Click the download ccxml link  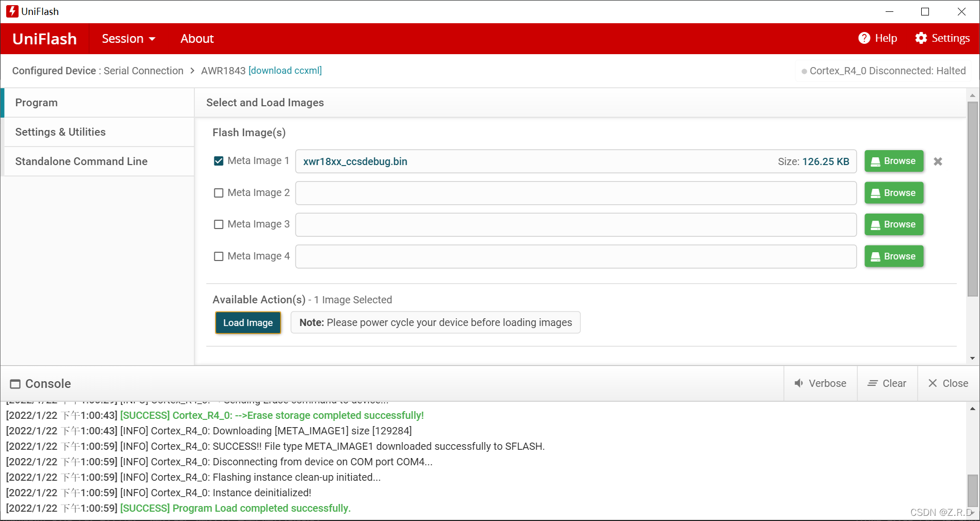[285, 71]
